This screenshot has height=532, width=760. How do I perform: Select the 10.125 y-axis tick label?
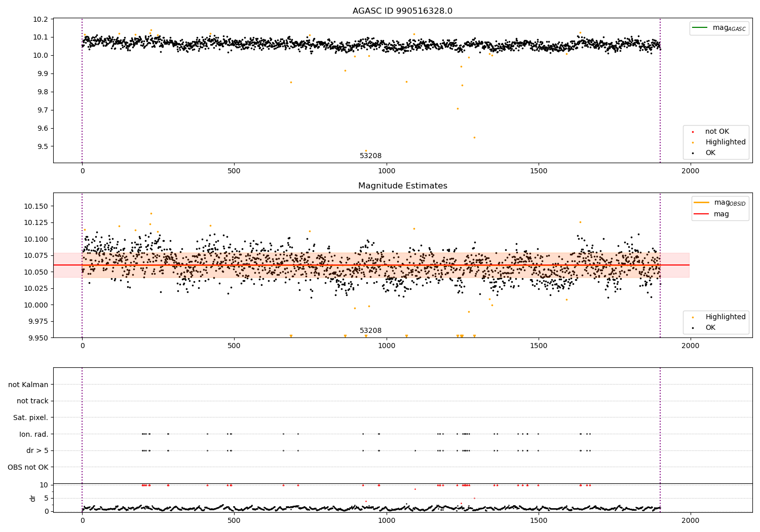click(x=36, y=223)
